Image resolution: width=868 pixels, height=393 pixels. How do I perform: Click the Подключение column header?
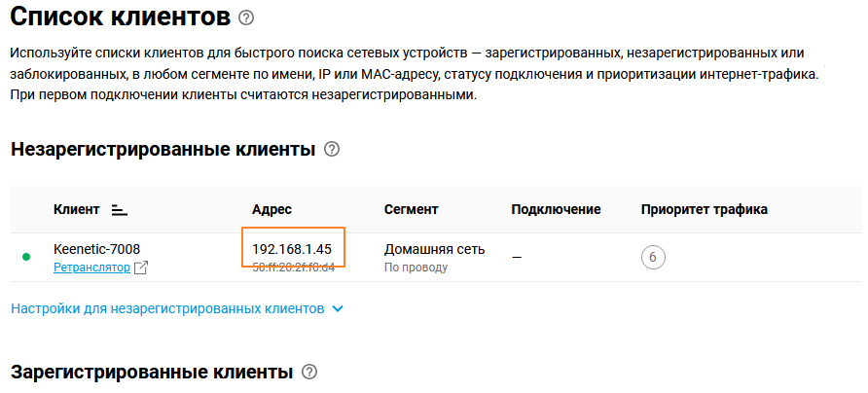click(556, 209)
